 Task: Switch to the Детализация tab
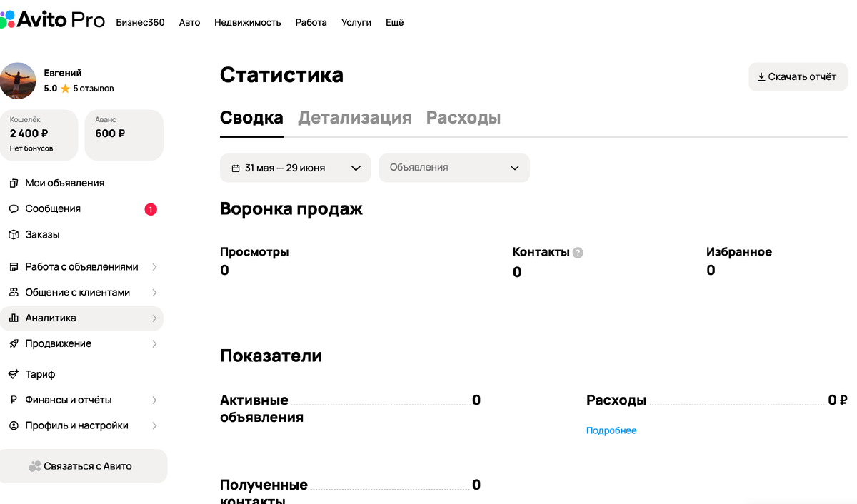point(354,118)
